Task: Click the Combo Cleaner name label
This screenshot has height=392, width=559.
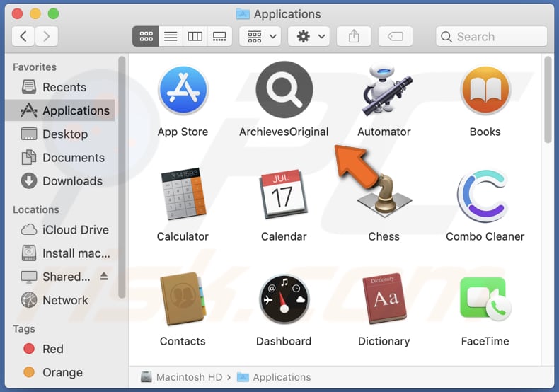Action: click(x=485, y=236)
